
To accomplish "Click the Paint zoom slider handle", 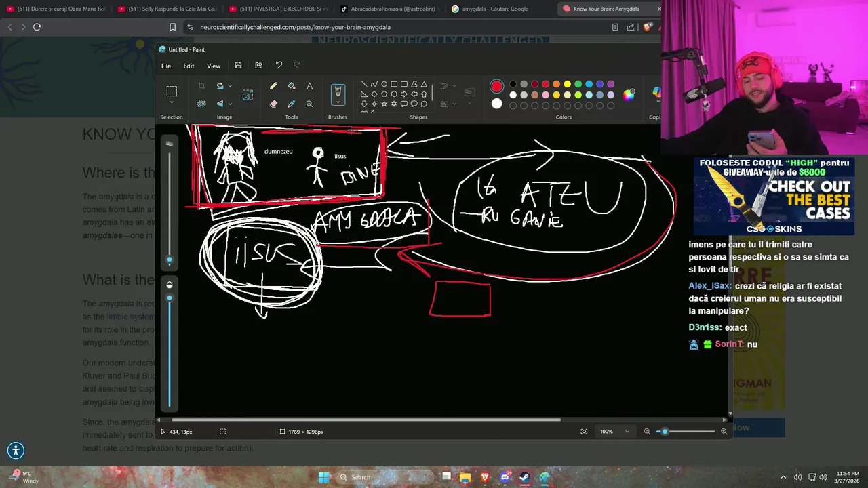I will point(665,432).
